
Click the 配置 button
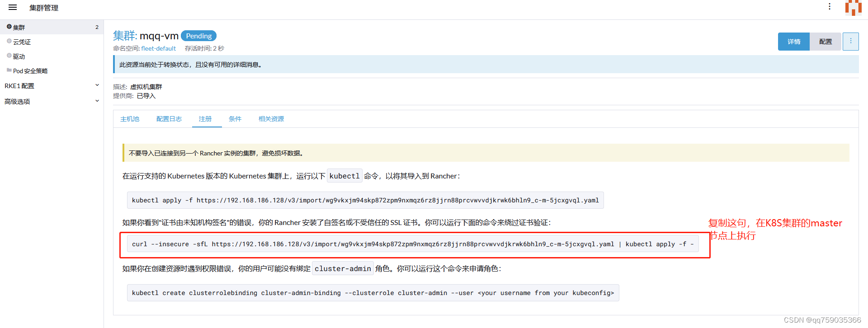pos(826,42)
